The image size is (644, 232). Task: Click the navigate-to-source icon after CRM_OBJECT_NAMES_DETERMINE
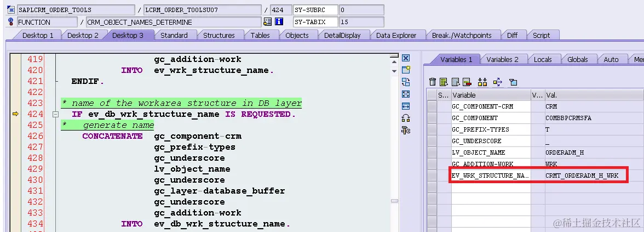tap(267, 22)
